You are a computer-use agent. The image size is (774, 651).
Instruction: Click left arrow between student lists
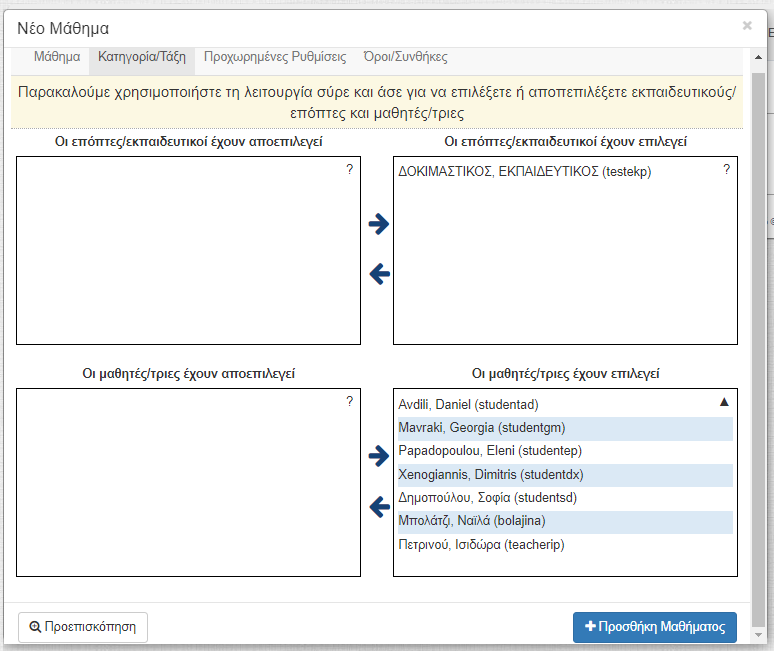380,507
